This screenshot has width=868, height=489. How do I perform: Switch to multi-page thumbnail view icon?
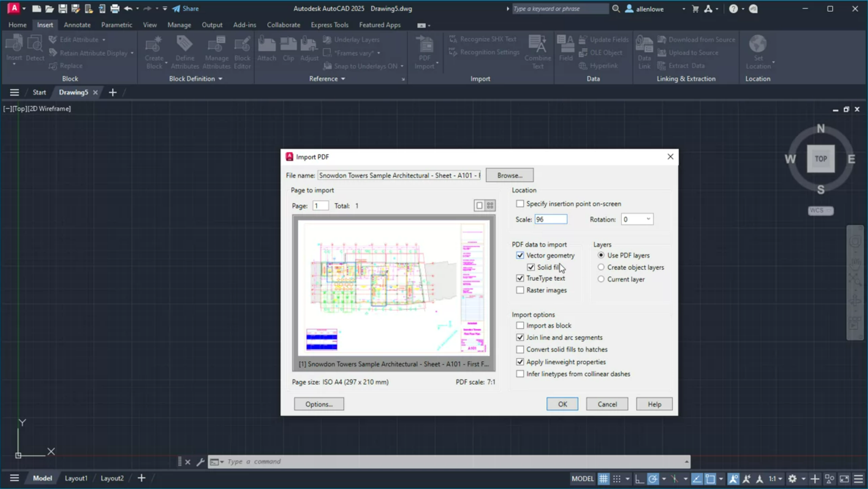(490, 206)
